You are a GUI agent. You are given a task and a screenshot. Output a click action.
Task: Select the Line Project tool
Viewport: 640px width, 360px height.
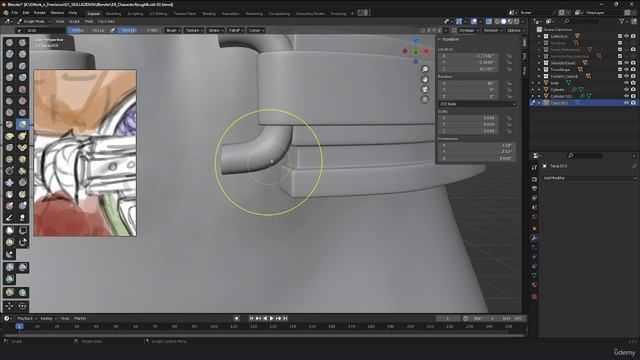pyautogui.click(x=10, y=255)
